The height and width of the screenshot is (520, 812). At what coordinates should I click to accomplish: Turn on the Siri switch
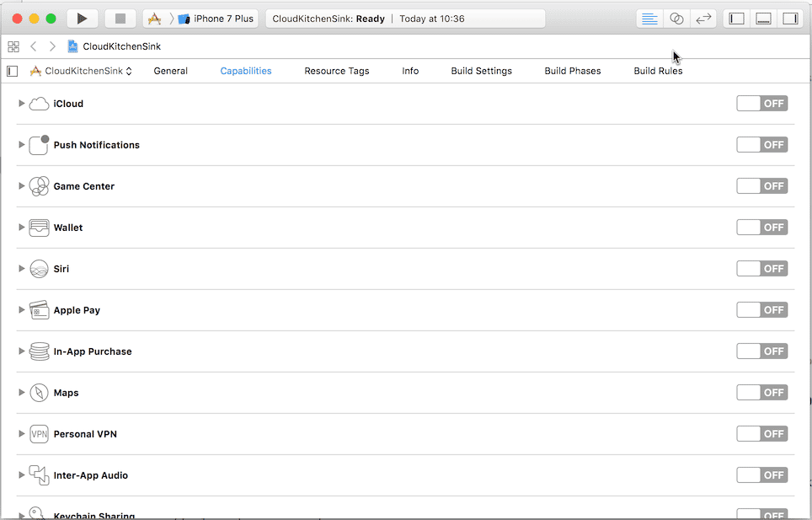pos(761,269)
